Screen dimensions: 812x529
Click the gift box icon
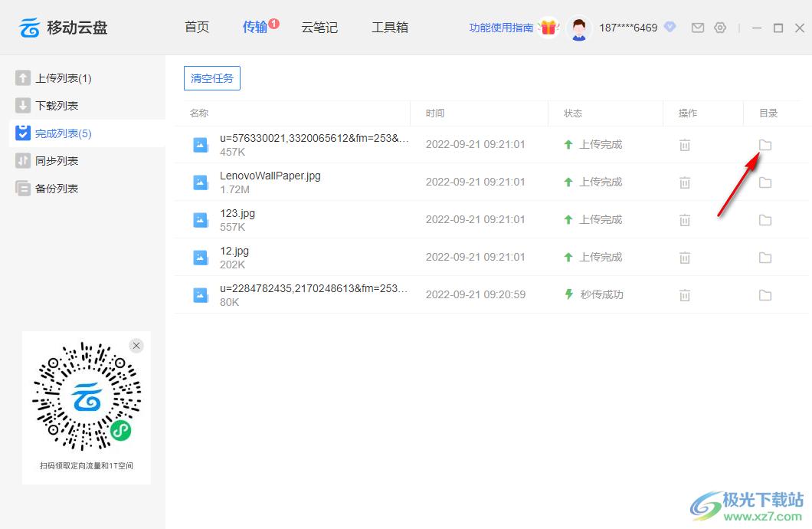[x=548, y=28]
